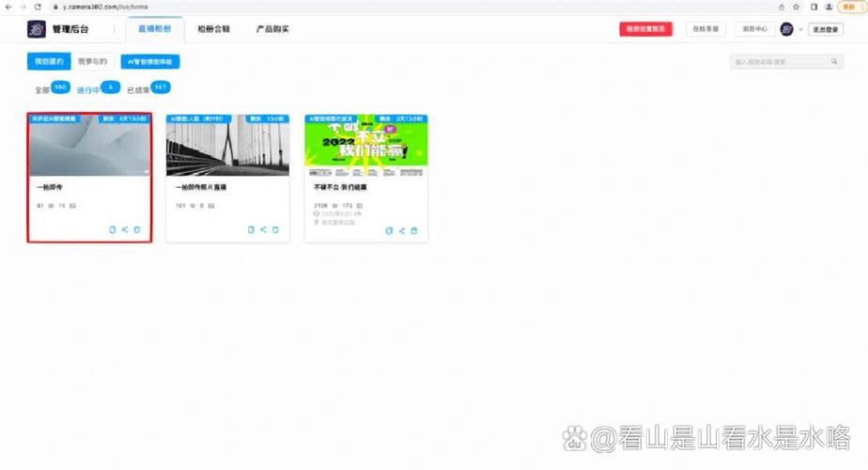Click the AI智能修图体验 button
Screen dimensions: 868x470
[150, 61]
